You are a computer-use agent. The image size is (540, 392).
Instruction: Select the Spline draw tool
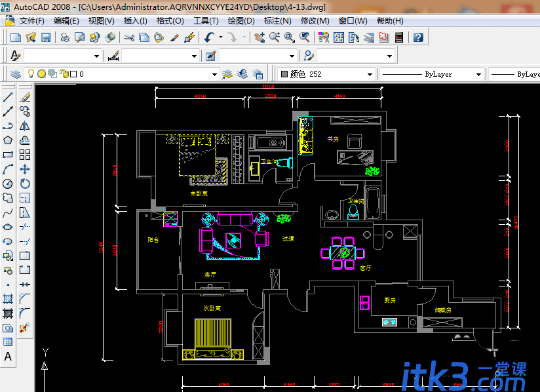(x=8, y=212)
